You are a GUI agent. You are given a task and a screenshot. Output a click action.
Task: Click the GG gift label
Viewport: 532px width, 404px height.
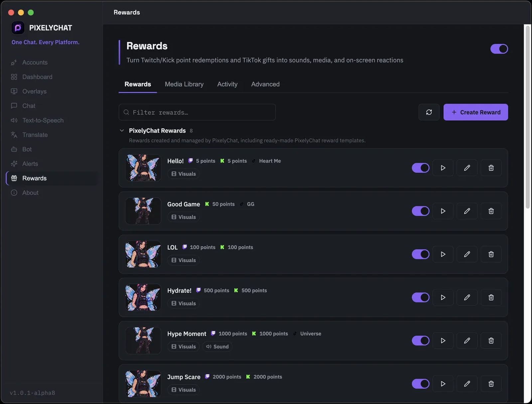pos(250,204)
